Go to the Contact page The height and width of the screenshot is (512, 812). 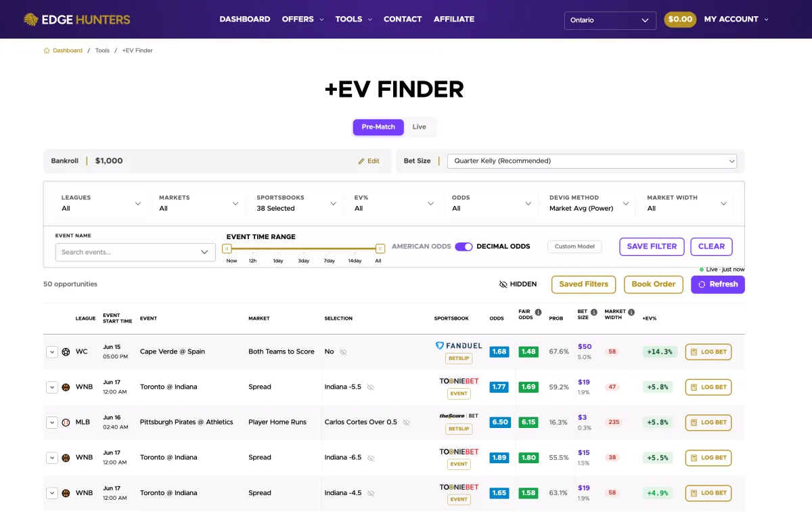tap(403, 19)
